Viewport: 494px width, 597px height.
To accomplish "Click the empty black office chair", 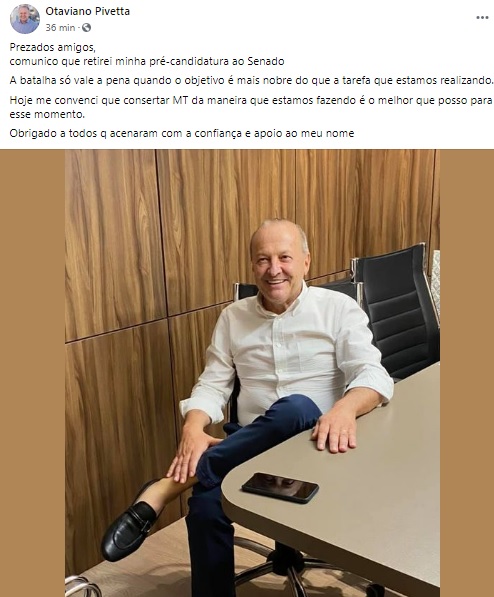I will (396, 310).
